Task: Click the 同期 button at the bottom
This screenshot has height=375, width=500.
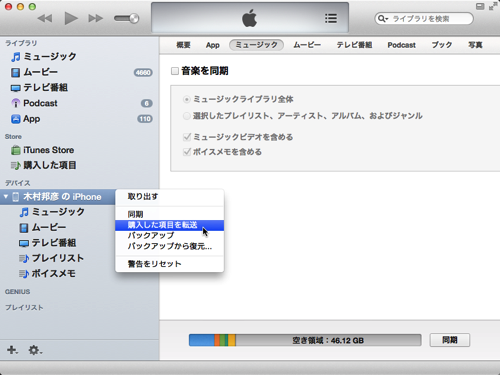Action: [450, 340]
